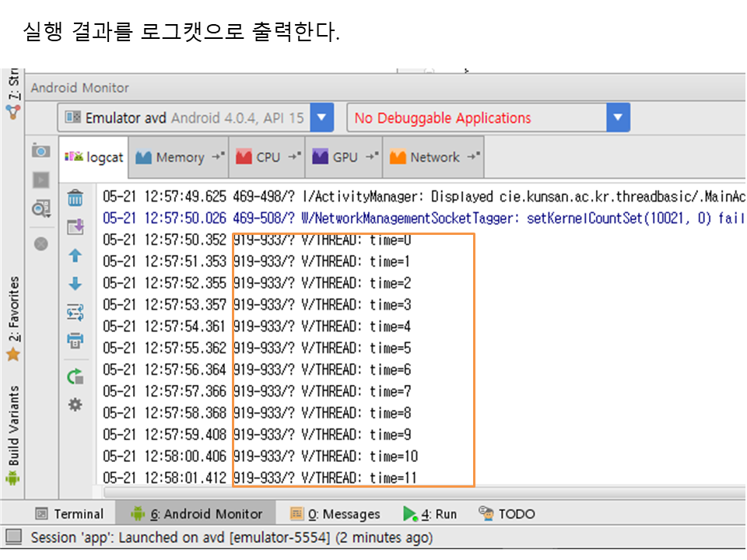Click the Scroll to End icon
Viewport: 747px width, 560px height.
pos(75,227)
